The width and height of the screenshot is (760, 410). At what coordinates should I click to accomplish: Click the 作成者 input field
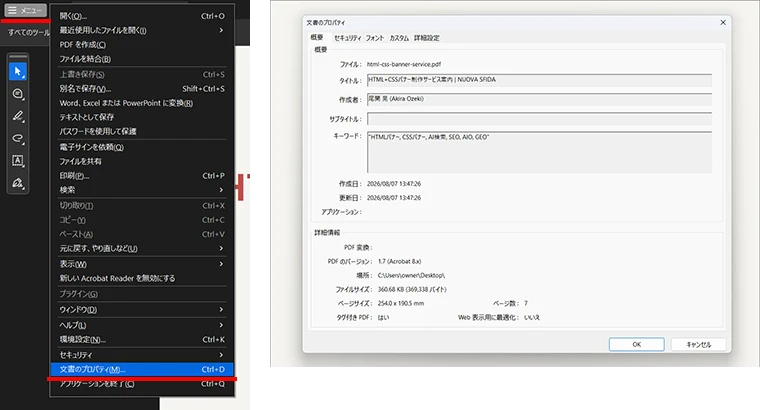point(539,99)
